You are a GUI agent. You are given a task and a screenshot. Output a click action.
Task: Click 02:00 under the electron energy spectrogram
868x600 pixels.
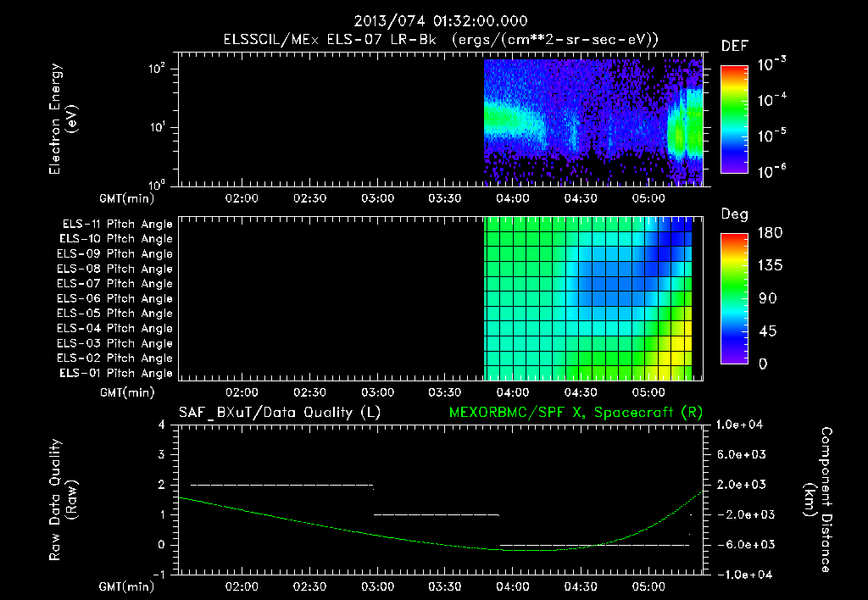[242, 198]
